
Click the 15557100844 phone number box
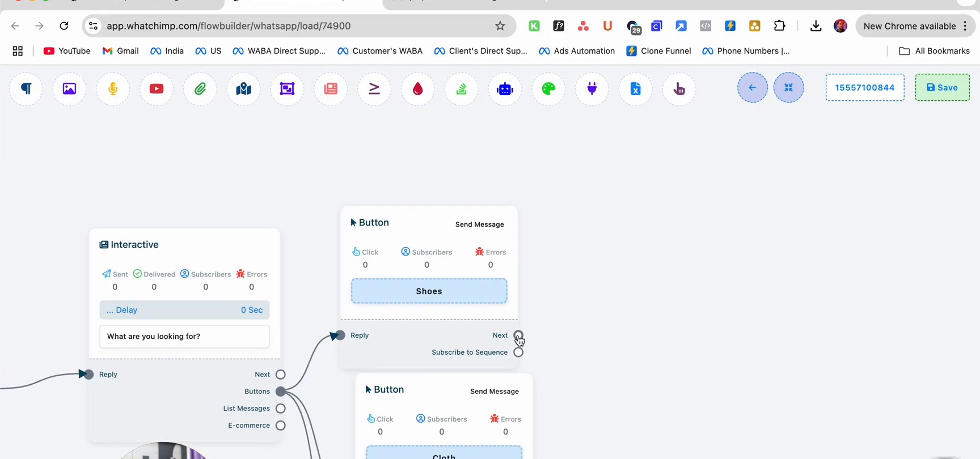point(865,87)
